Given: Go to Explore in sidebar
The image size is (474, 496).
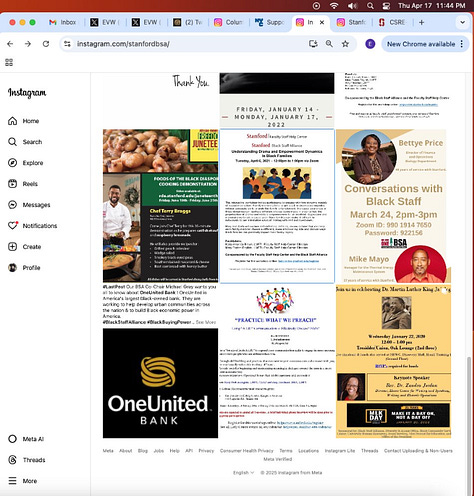Looking at the screenshot, I should point(25,163).
